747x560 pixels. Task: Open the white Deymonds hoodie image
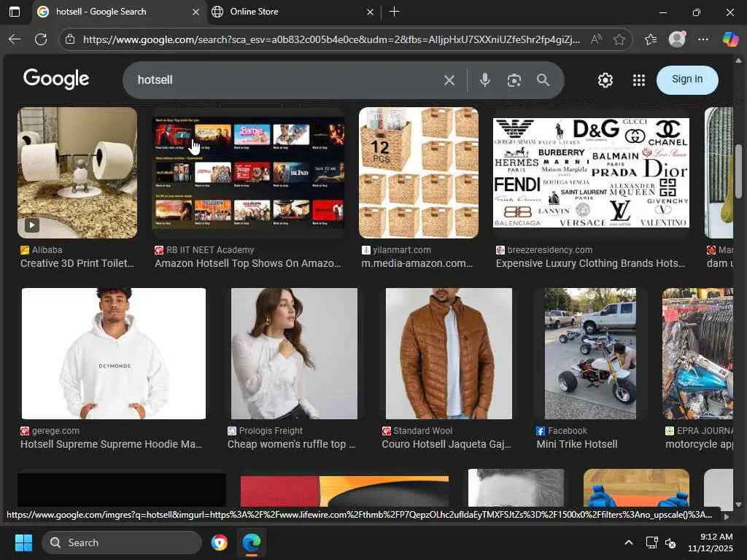tap(114, 354)
